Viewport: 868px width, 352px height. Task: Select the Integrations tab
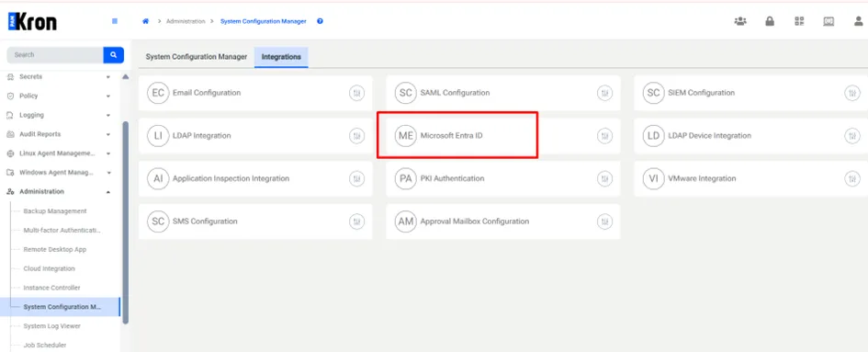tap(281, 57)
